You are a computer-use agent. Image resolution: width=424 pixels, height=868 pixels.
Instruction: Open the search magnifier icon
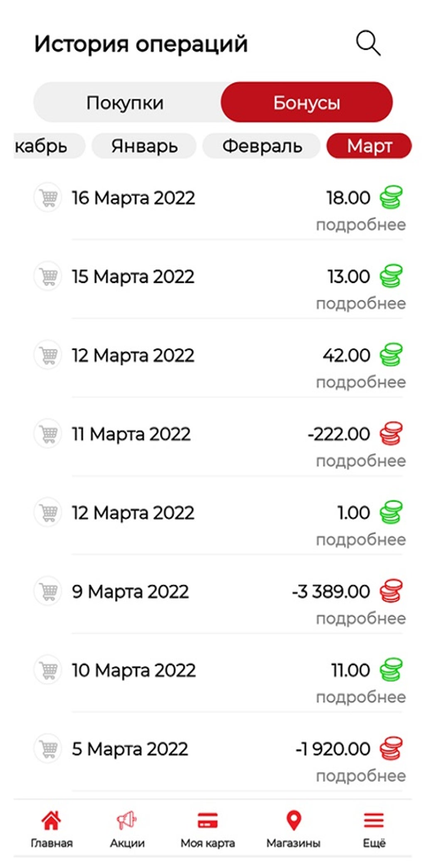click(x=368, y=43)
